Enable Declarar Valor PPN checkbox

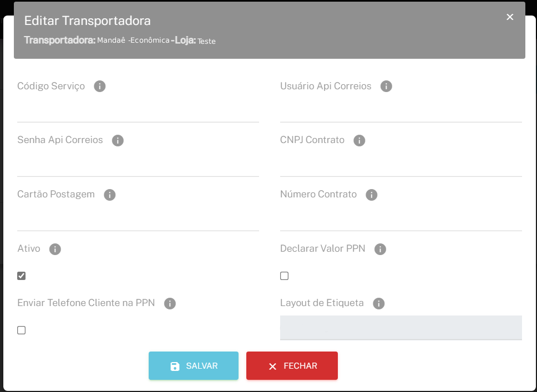[285, 276]
